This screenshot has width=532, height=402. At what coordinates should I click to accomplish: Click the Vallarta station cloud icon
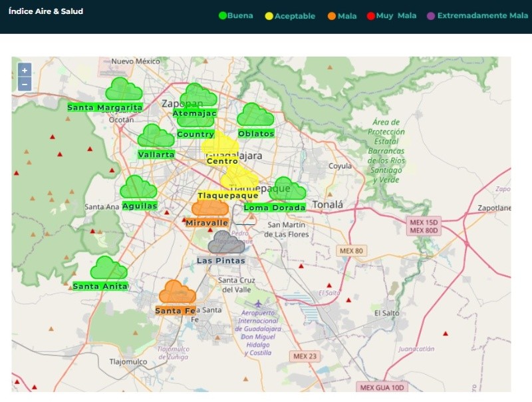click(x=156, y=136)
